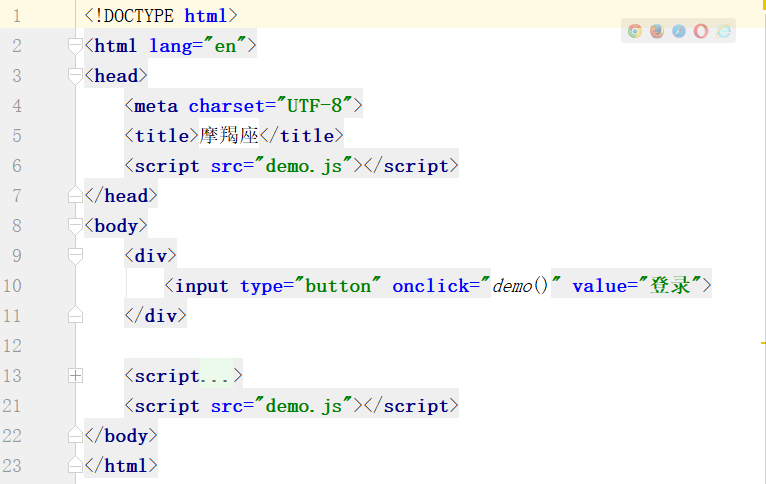766x484 pixels.
Task: Collapse the div tag fold on line 9
Action: point(75,256)
